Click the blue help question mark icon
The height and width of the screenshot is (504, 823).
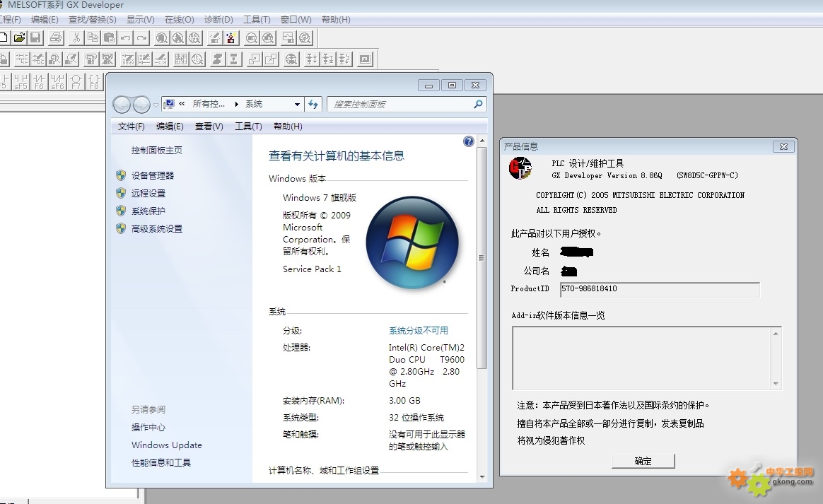[469, 141]
